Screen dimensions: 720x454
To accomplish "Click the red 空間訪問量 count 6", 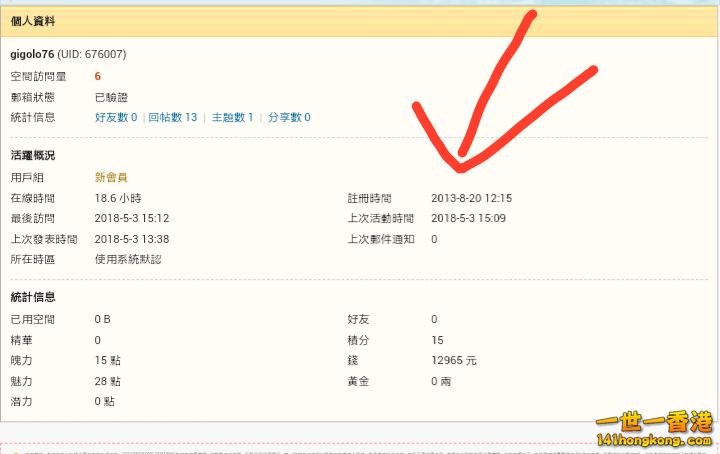I will click(97, 76).
